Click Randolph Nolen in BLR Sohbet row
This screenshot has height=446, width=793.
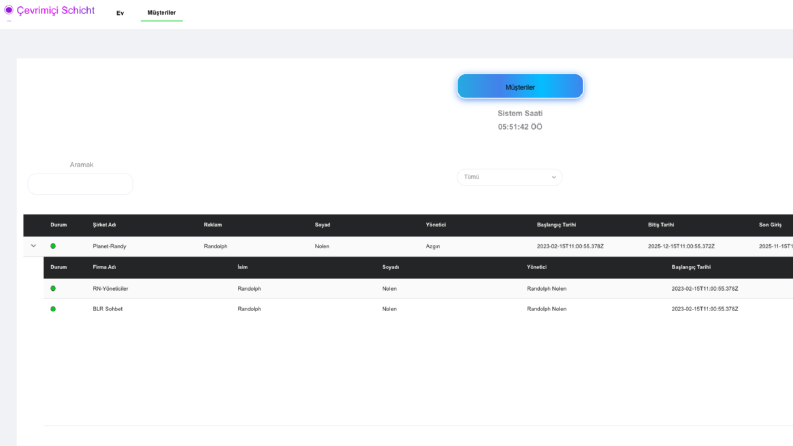[x=547, y=309]
